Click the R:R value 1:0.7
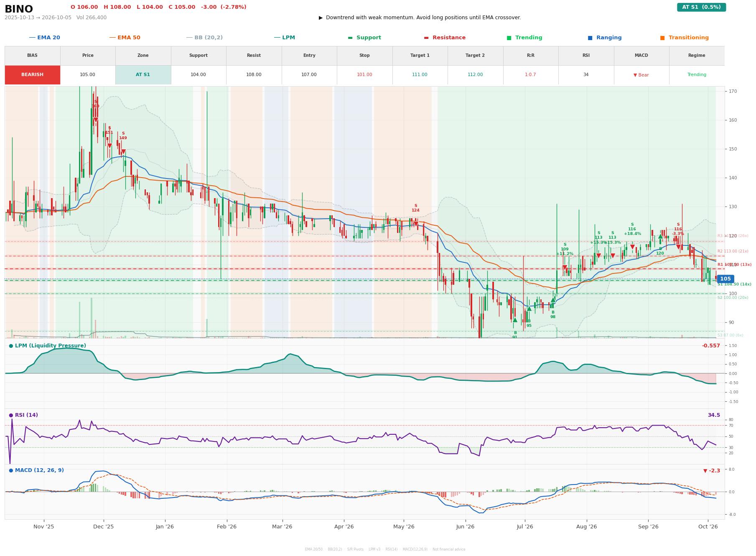This screenshot has height=556, width=756. [x=530, y=75]
